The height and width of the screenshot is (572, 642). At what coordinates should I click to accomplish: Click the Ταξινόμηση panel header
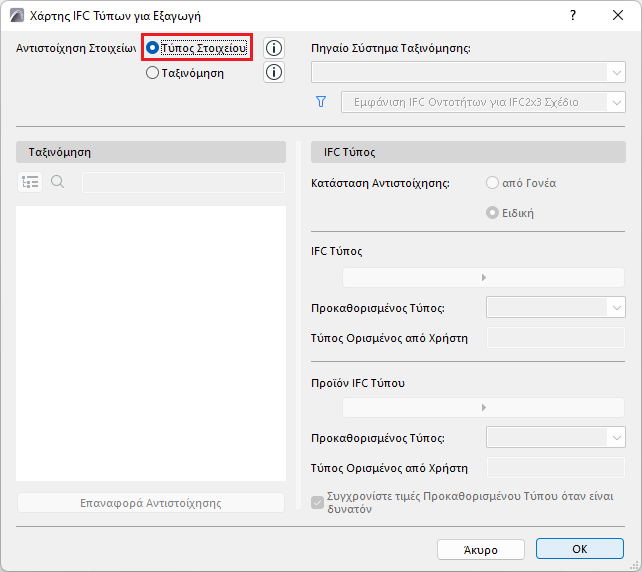pyautogui.click(x=151, y=152)
